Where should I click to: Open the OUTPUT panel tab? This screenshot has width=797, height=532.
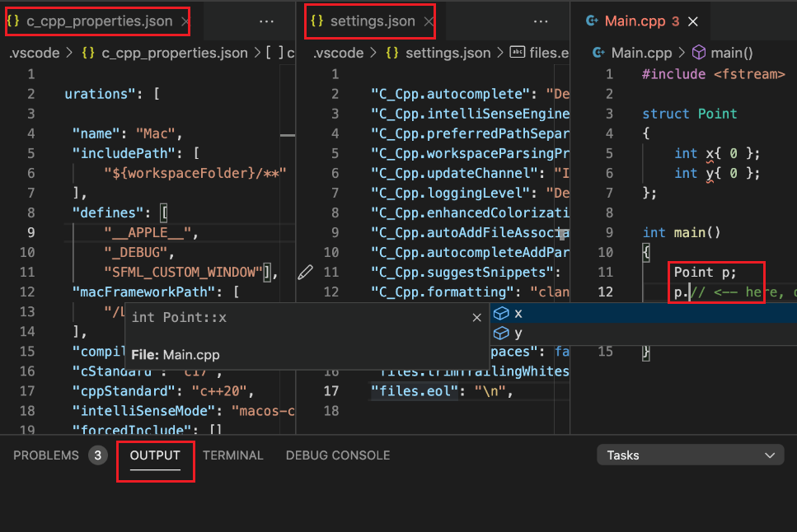155,455
